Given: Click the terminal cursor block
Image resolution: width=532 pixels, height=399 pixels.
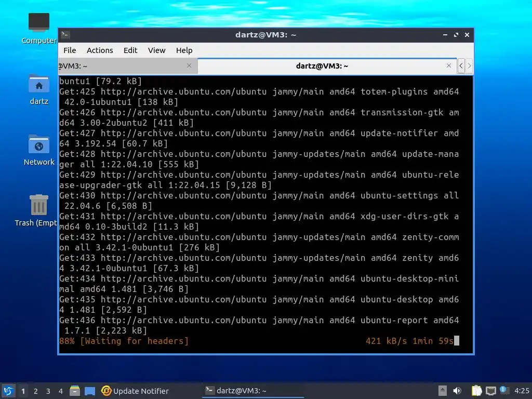Looking at the screenshot, I should (457, 341).
